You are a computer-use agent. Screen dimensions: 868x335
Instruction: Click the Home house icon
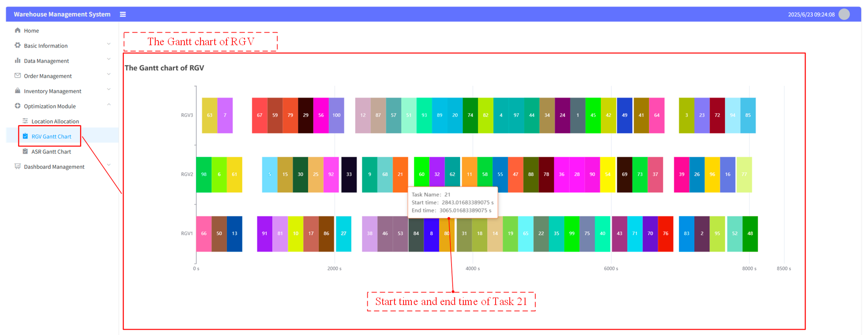[18, 30]
